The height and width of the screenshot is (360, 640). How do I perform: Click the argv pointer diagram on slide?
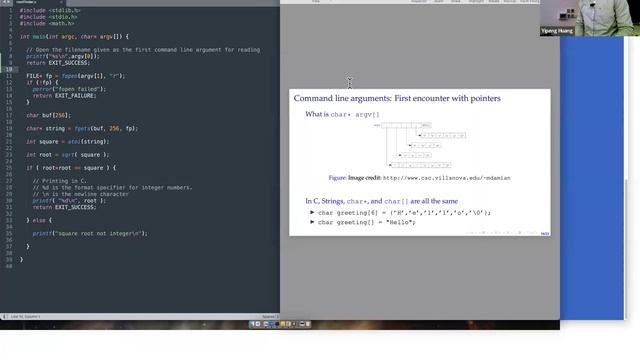pyautogui.click(x=420, y=145)
